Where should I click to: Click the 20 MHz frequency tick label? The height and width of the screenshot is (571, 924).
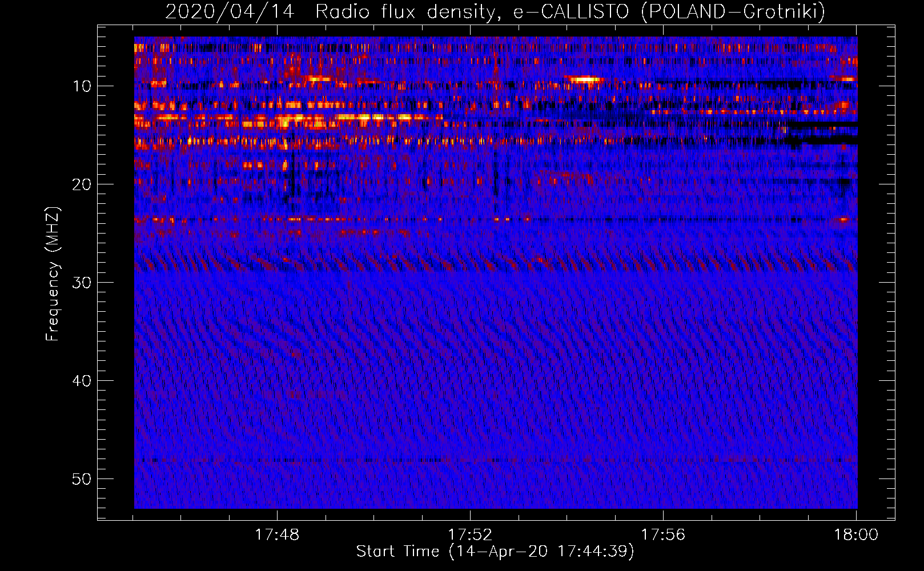click(82, 184)
